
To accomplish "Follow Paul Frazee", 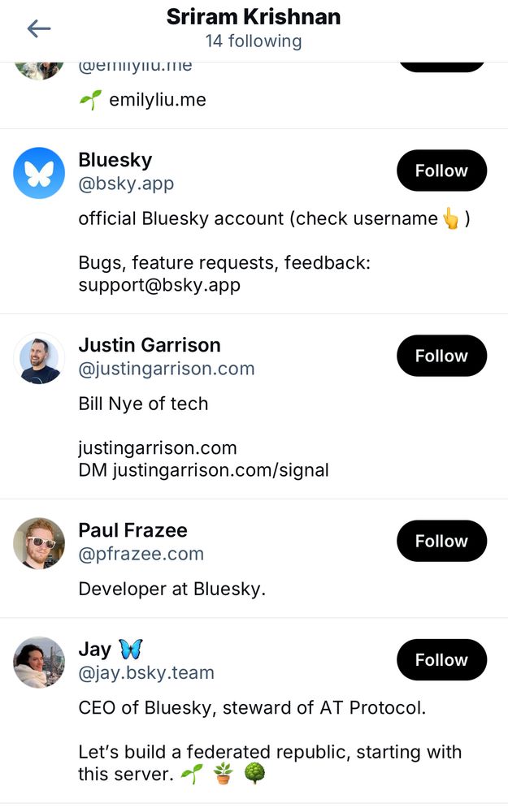I will (441, 541).
